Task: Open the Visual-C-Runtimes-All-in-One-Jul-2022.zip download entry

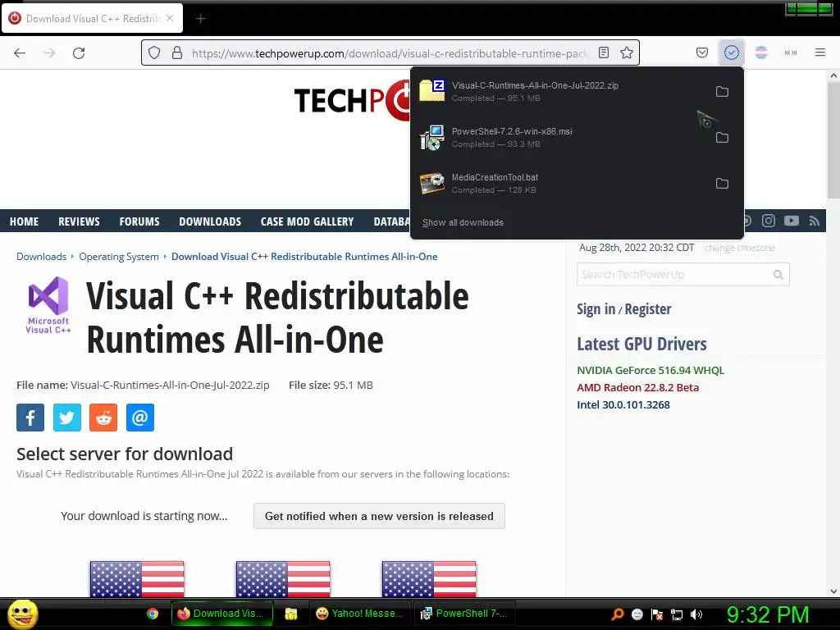Action: 559,92
